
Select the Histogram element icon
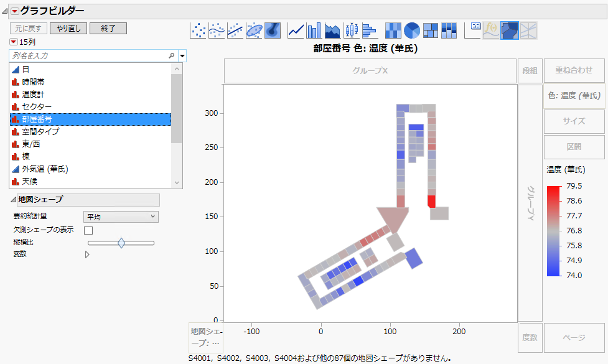pyautogui.click(x=370, y=30)
